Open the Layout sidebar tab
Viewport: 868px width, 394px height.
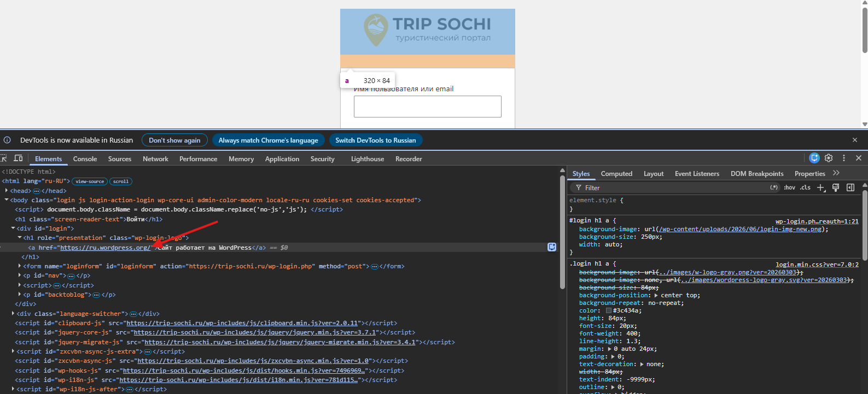(654, 174)
